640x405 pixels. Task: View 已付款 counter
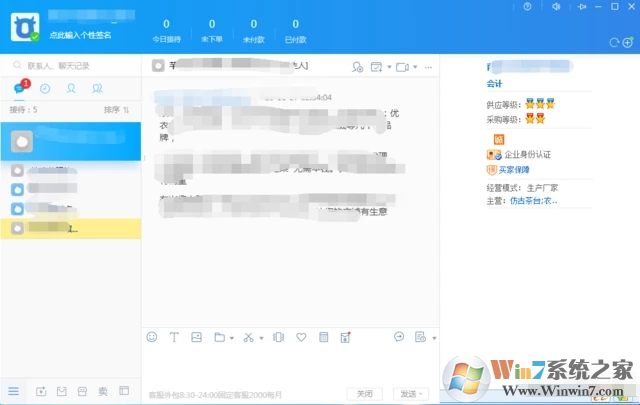pyautogui.click(x=296, y=31)
